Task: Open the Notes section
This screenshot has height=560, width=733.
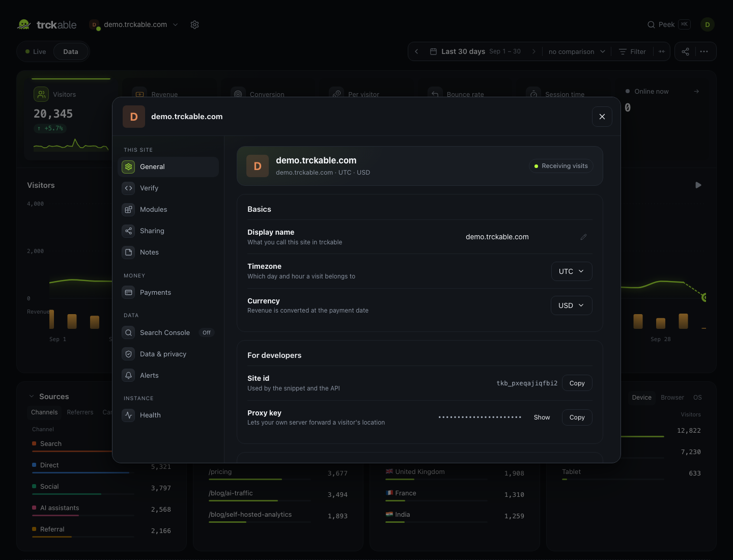Action: [x=168, y=253]
